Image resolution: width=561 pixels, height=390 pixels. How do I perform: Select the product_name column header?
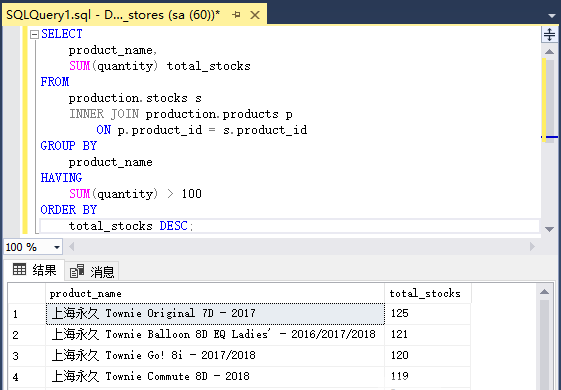[x=215, y=293]
